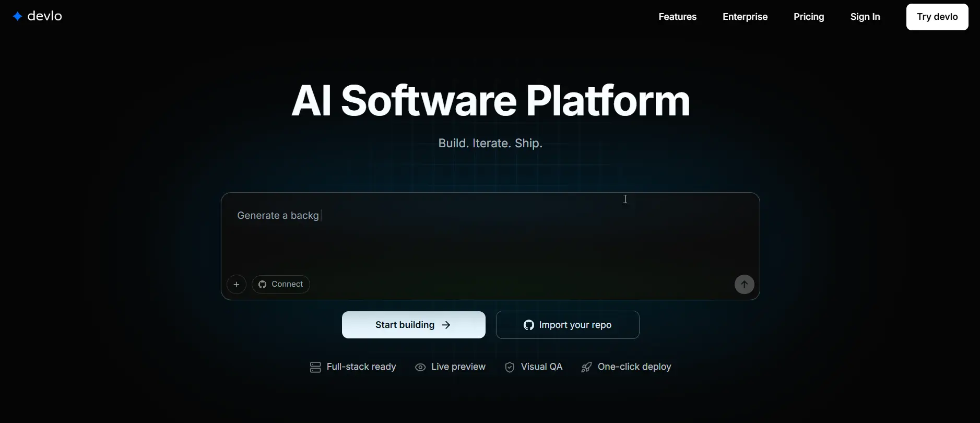This screenshot has width=980, height=423.
Task: Click the Connect GitHub button
Action: [x=281, y=285]
